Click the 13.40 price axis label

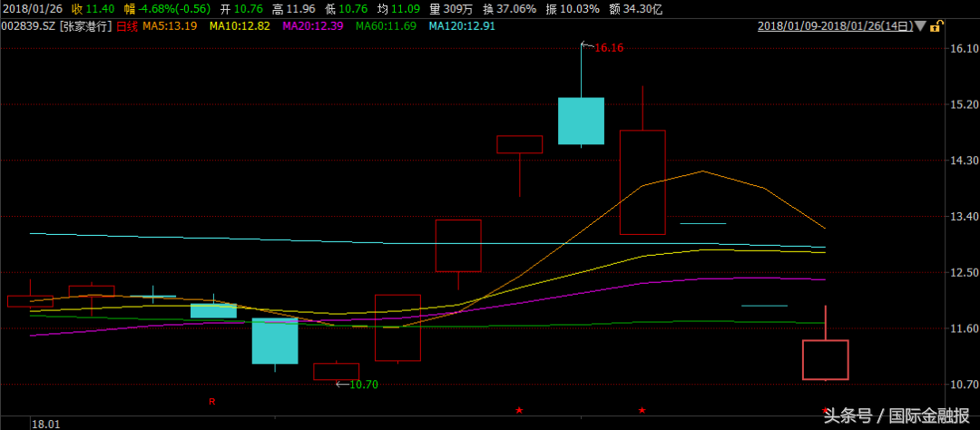[962, 217]
